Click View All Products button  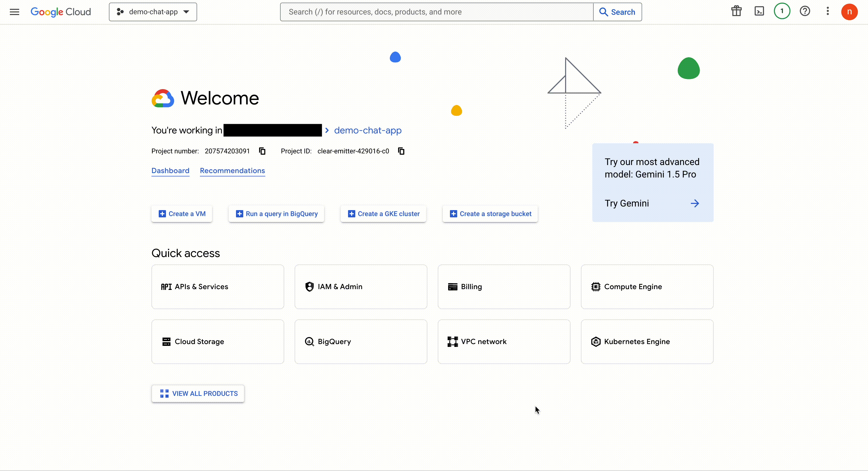tap(198, 394)
